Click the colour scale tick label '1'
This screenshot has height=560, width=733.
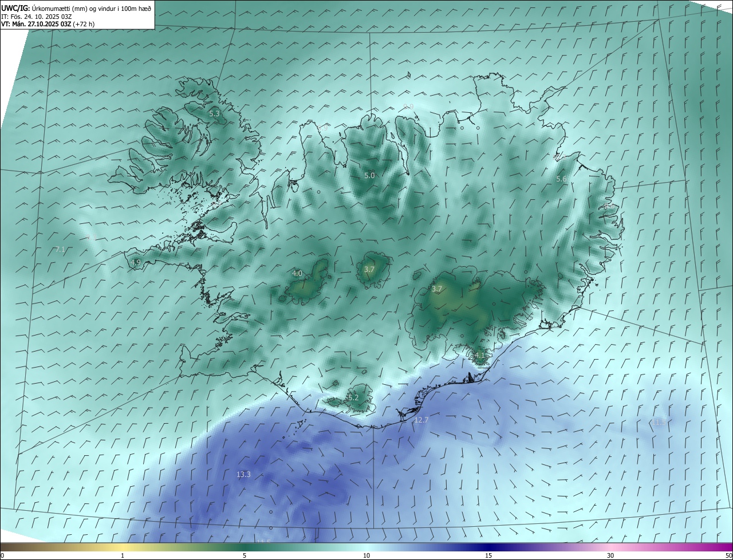(x=123, y=555)
